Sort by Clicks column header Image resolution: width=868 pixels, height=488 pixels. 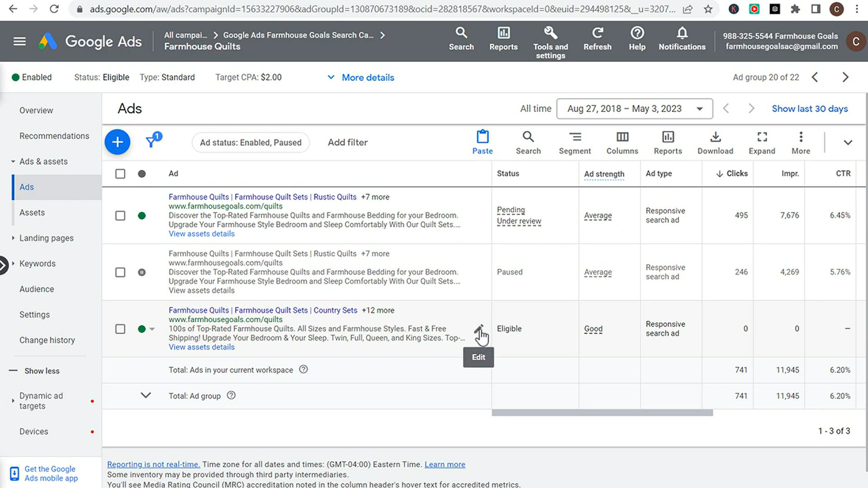[x=732, y=174]
